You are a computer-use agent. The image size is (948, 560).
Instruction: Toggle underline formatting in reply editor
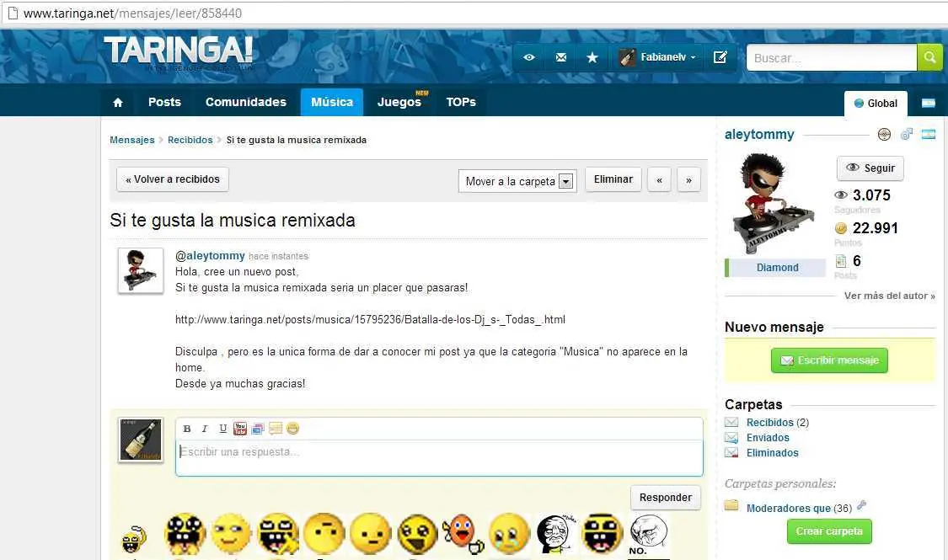222,429
